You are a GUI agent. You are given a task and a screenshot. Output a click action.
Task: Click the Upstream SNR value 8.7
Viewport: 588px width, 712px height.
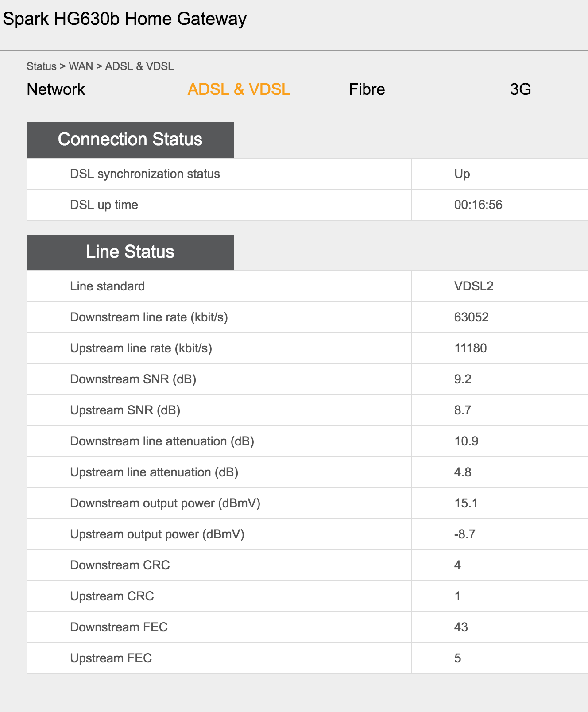click(x=462, y=410)
